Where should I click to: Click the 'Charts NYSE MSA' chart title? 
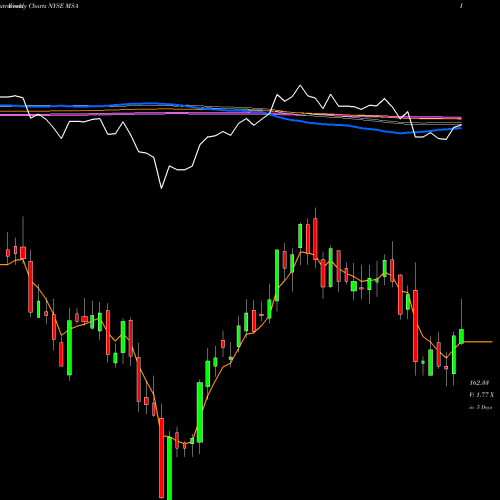pos(53,6)
